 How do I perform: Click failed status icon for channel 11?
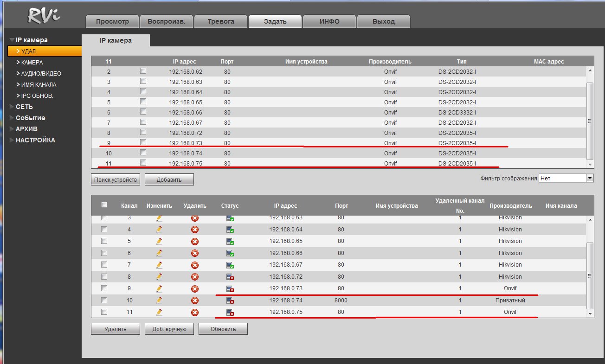(230, 313)
